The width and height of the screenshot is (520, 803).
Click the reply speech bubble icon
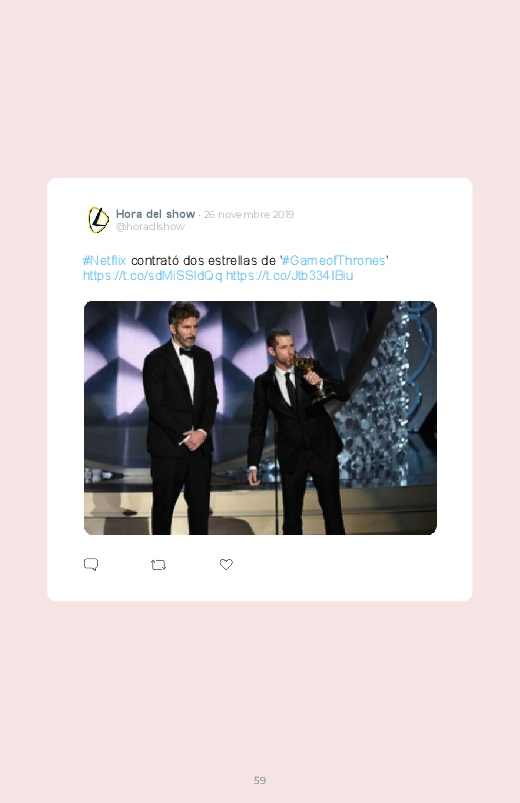[x=91, y=564]
